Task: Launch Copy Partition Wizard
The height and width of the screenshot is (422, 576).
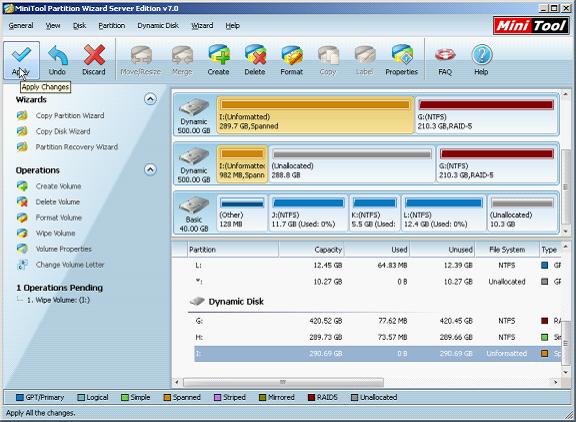Action: pyautogui.click(x=70, y=116)
